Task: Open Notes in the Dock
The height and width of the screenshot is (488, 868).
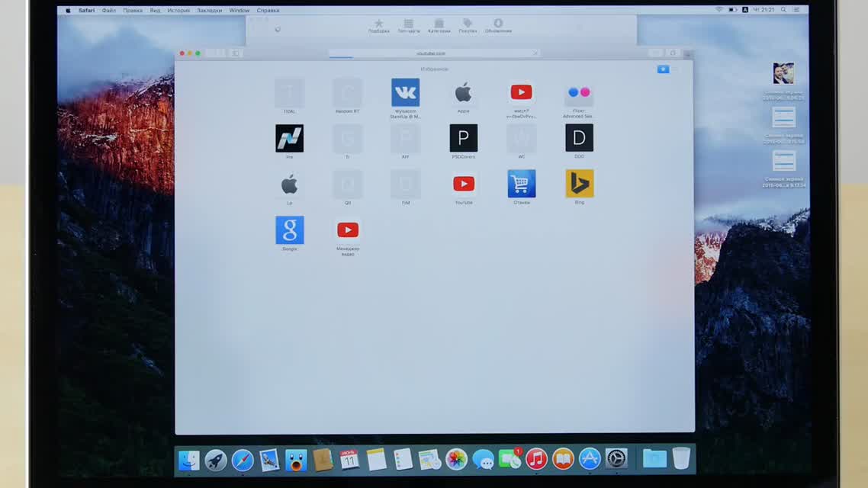Action: (x=377, y=460)
